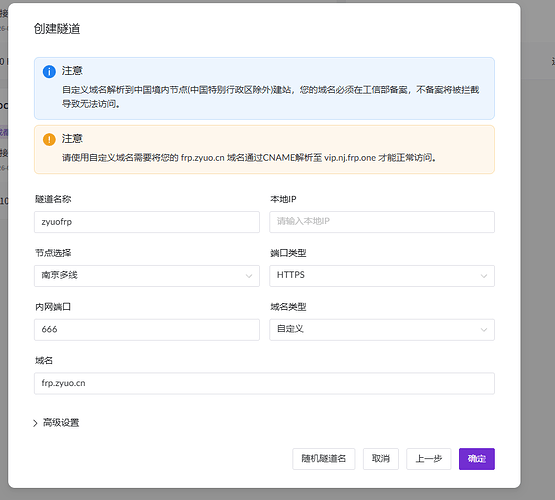Focus the 隧道名称 field containing zyuofrp
Screen dimensions: 555x500
pyautogui.click(x=147, y=222)
